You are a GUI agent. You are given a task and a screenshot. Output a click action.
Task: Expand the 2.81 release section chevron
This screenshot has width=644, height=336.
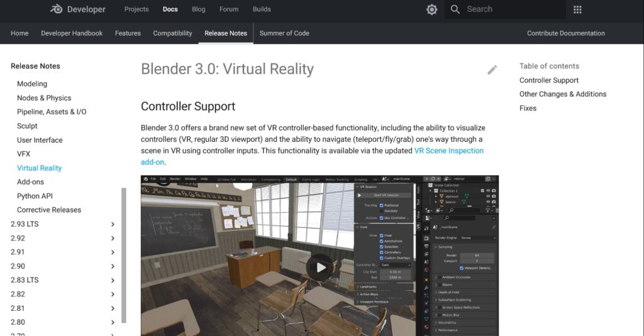point(113,308)
